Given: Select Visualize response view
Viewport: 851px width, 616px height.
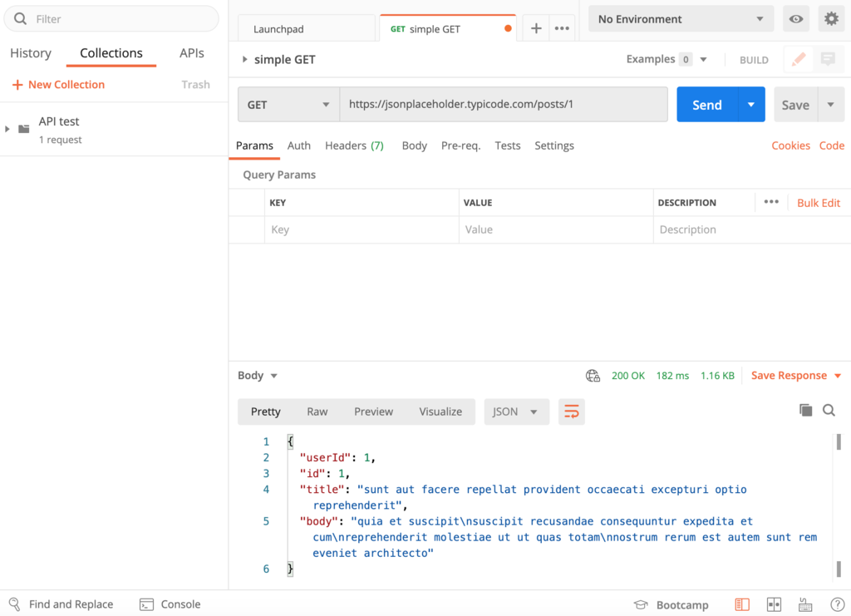Looking at the screenshot, I should click(x=440, y=412).
